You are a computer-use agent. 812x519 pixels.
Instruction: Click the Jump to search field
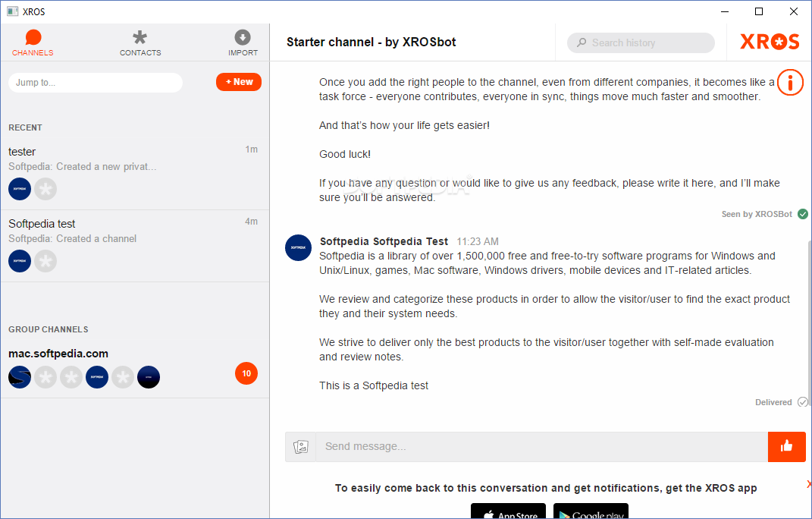96,83
